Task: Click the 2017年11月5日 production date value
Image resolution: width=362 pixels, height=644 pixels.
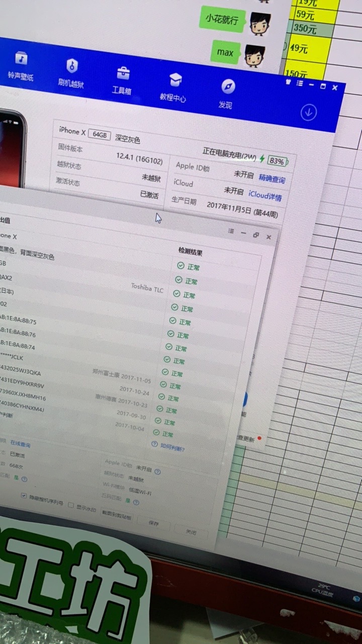Action: (x=242, y=209)
